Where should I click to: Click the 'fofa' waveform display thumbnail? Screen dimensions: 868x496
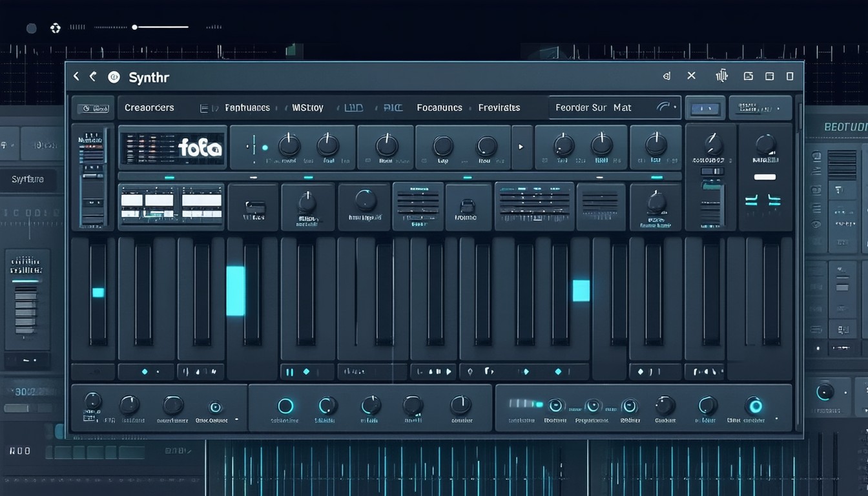point(172,148)
